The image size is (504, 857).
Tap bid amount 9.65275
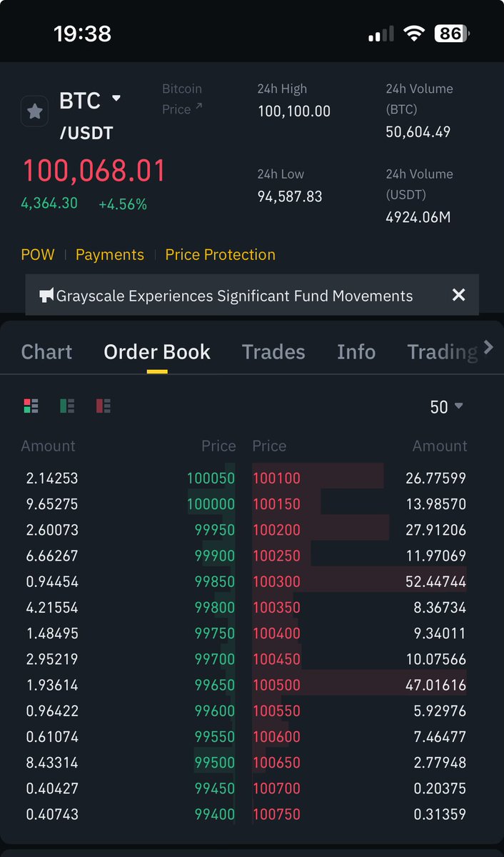coord(52,504)
